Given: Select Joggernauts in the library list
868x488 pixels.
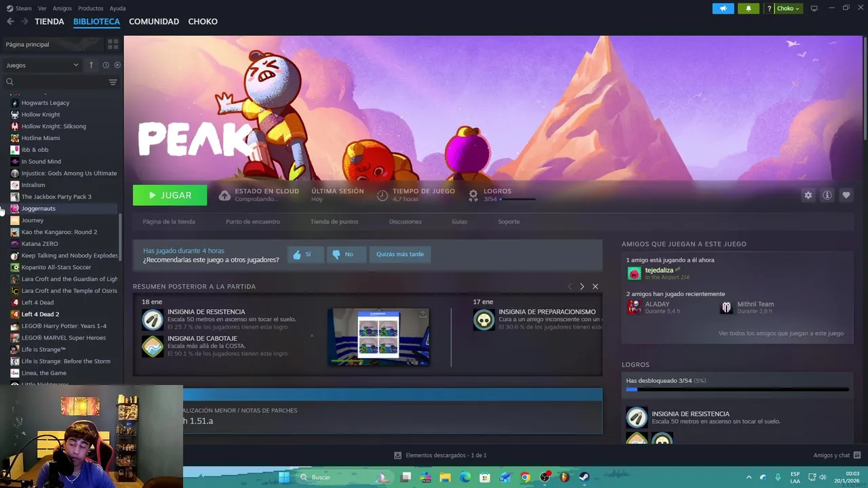Looking at the screenshot, I should (38, 208).
